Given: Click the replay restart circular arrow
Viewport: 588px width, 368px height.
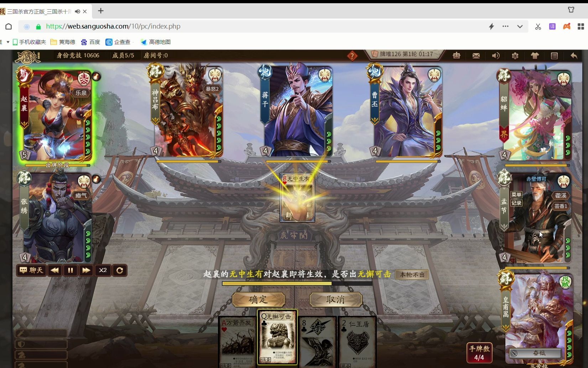Looking at the screenshot, I should click(x=120, y=270).
